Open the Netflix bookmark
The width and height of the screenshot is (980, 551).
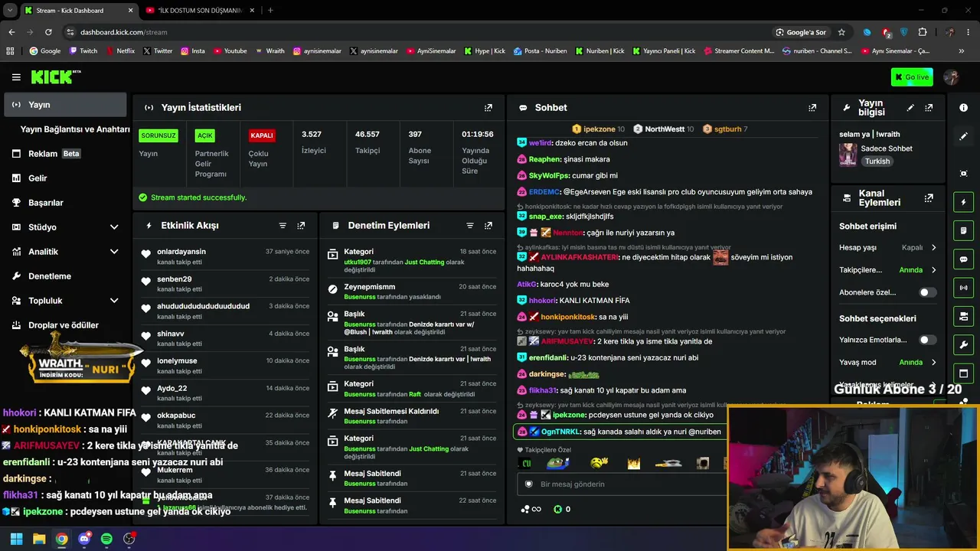[x=120, y=51]
